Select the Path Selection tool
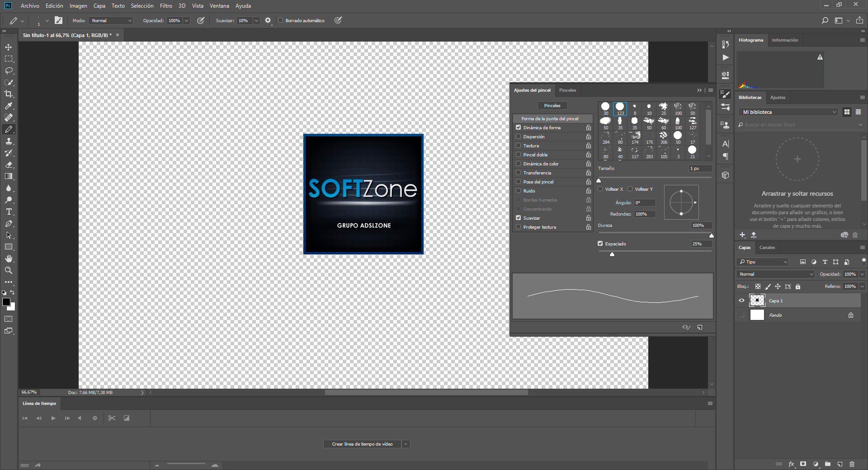The width and height of the screenshot is (868, 470). pyautogui.click(x=9, y=235)
